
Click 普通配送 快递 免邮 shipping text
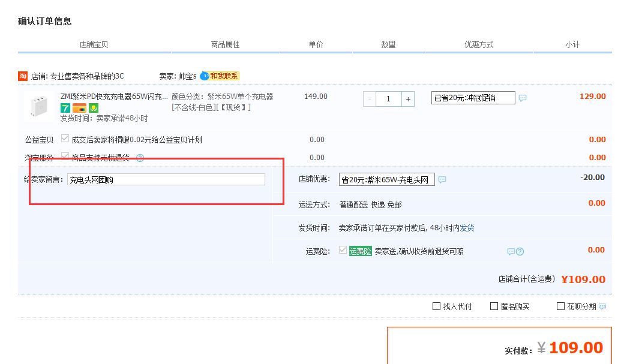coord(371,204)
